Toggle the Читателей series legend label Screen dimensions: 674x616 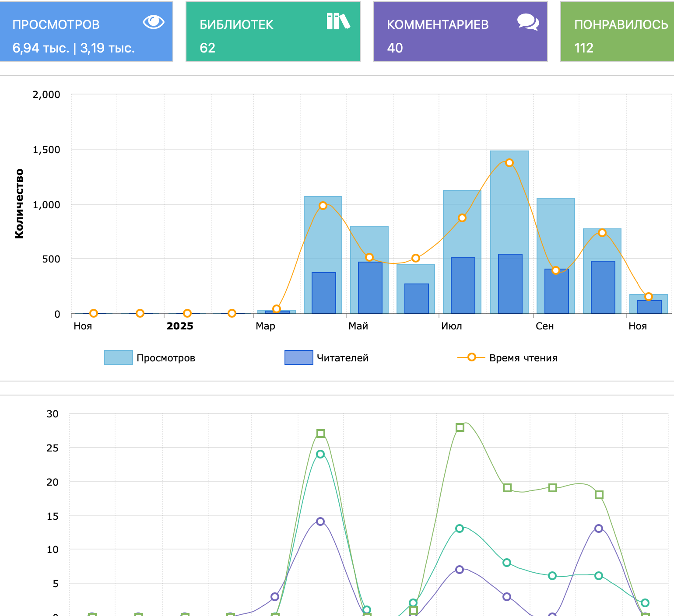pyautogui.click(x=342, y=358)
